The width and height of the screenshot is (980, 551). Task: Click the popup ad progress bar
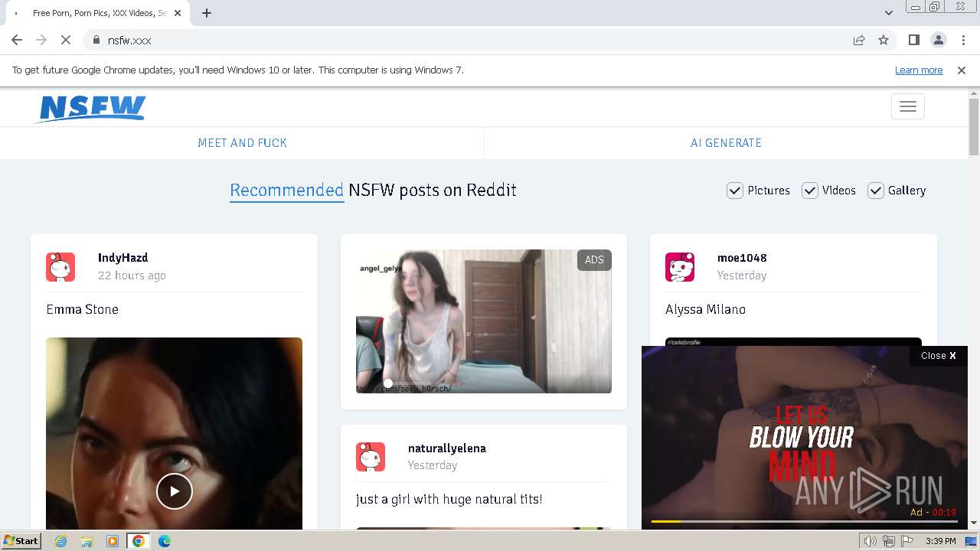click(x=804, y=522)
